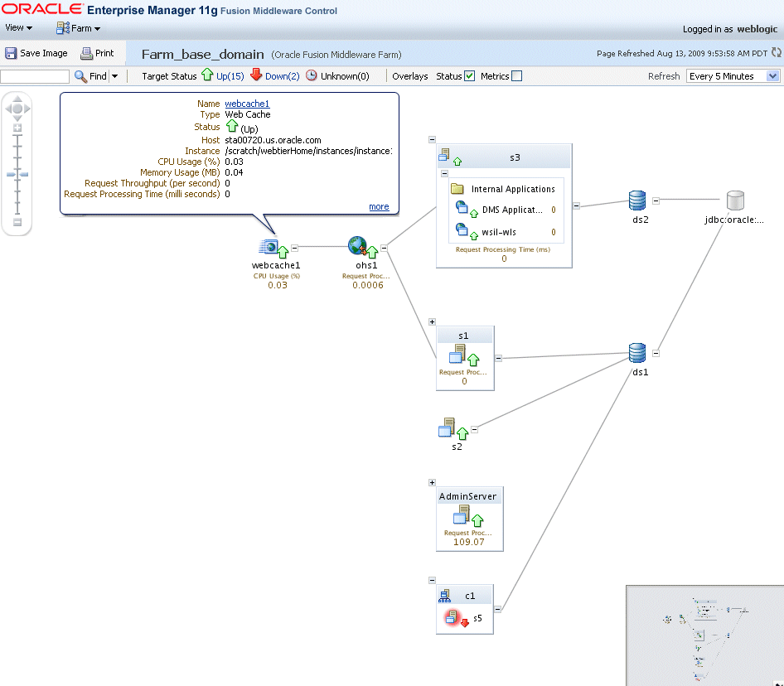The image size is (784, 686).
Task: Click the Up(15) status link
Action: pyautogui.click(x=230, y=76)
